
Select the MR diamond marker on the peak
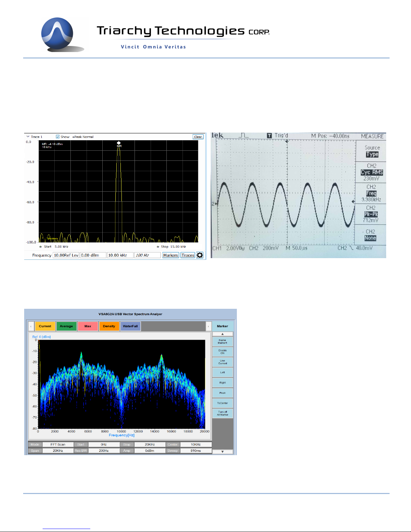[x=118, y=143]
